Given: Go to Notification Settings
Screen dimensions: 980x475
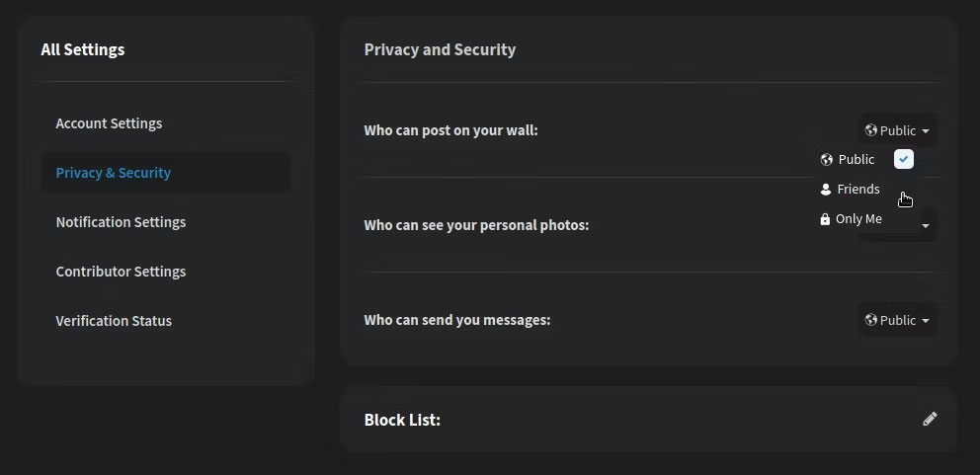Looking at the screenshot, I should pyautogui.click(x=121, y=222).
